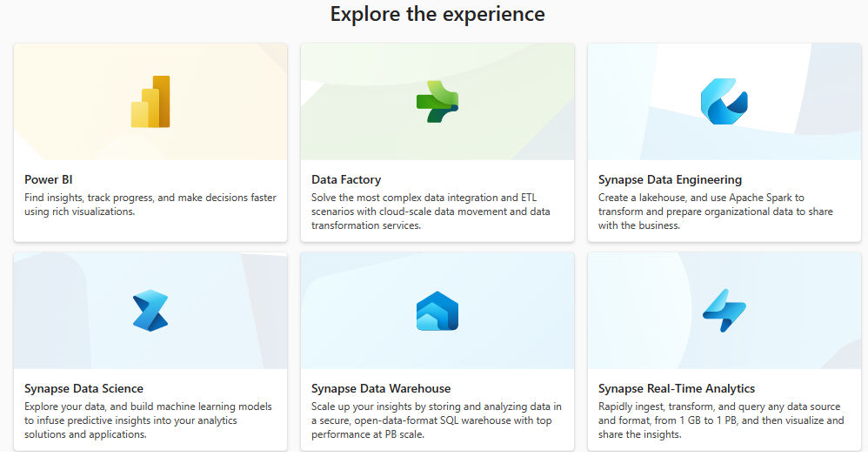Click the Synapse Real-Time Analytics lightning icon
Viewport: 868px width, 457px height.
coord(724,311)
